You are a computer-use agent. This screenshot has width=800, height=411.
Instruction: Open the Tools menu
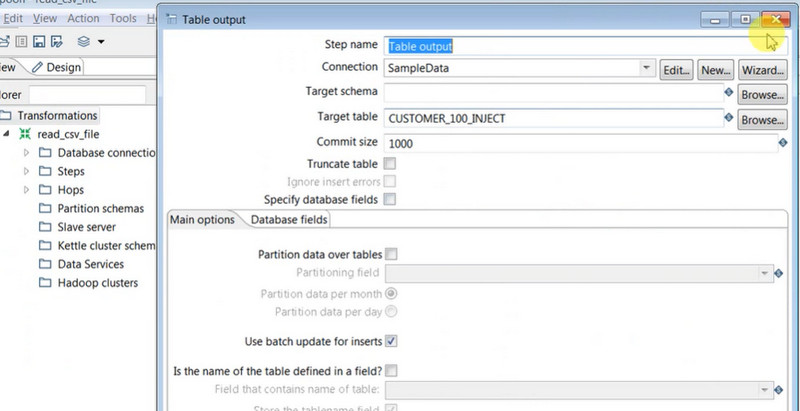pos(123,18)
